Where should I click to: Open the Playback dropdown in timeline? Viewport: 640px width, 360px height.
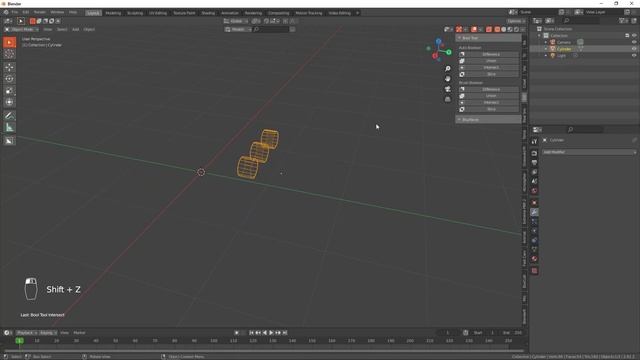[x=27, y=333]
